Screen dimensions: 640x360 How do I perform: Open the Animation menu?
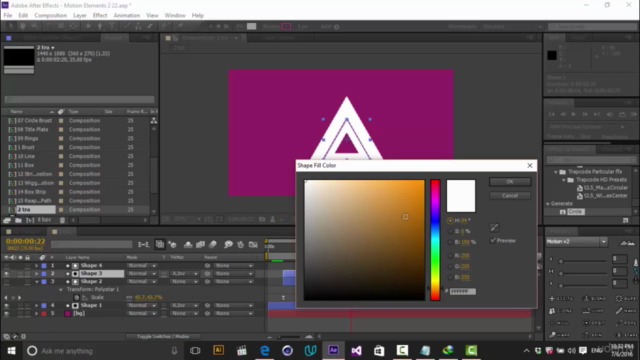click(x=127, y=16)
